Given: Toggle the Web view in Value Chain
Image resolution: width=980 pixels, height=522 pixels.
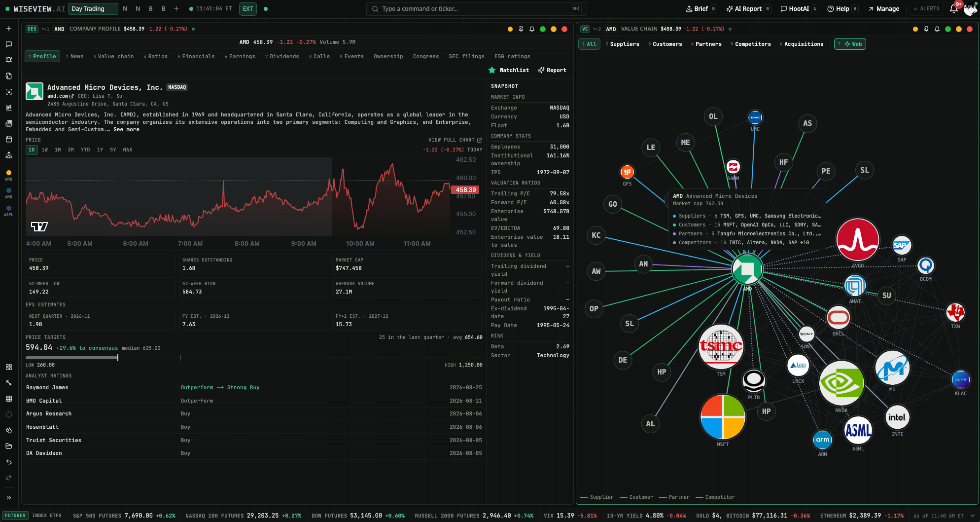Looking at the screenshot, I should pyautogui.click(x=850, y=44).
